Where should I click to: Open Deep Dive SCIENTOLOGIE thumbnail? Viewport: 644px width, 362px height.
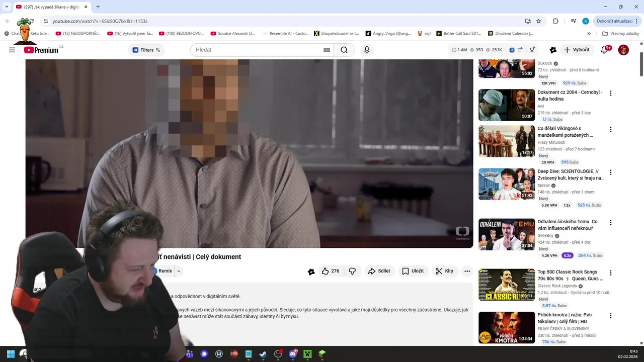click(507, 184)
